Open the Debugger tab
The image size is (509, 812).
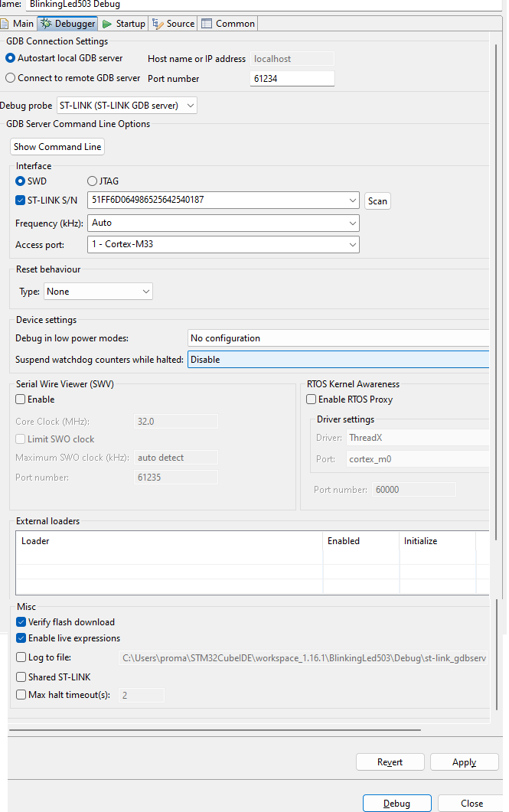click(68, 24)
